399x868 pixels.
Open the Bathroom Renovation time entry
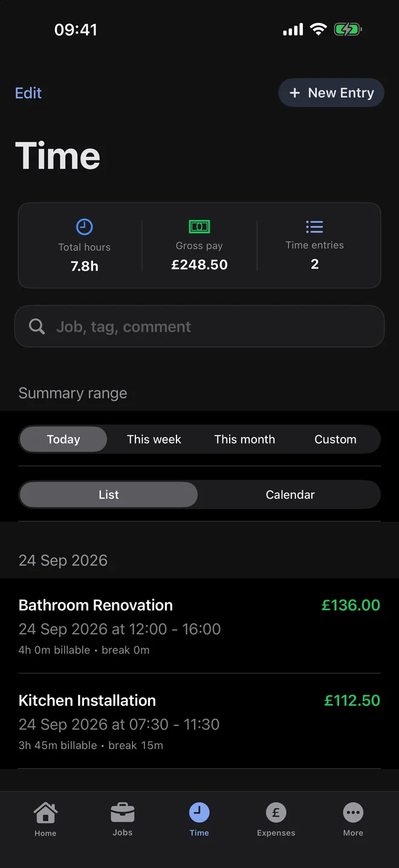click(199, 626)
